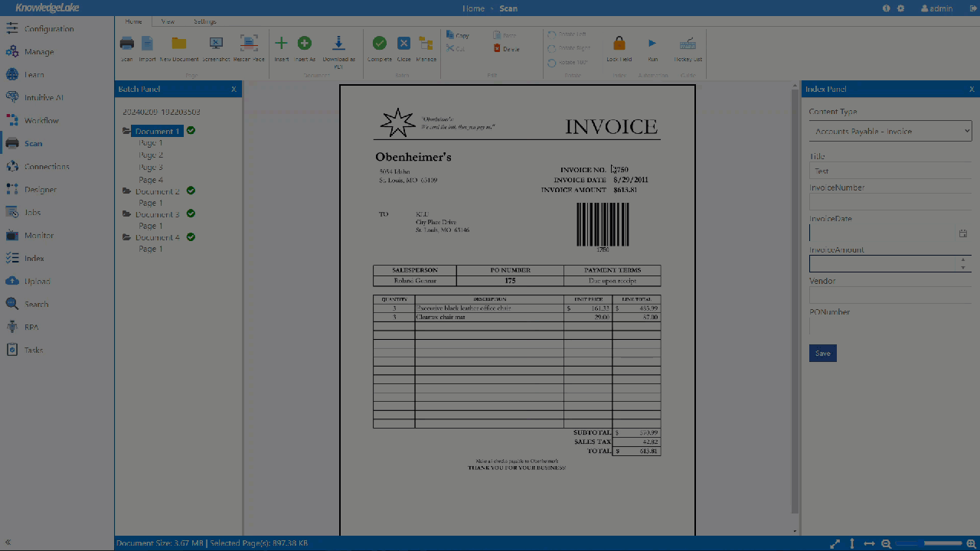Screen dimensions: 980x551
Task: Switch to the Home ribbon tab
Action: (133, 21)
